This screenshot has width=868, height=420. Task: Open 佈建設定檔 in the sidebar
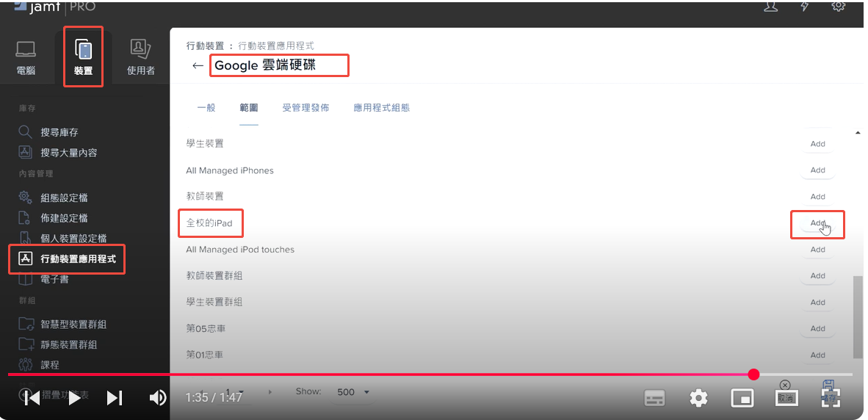coord(53,218)
